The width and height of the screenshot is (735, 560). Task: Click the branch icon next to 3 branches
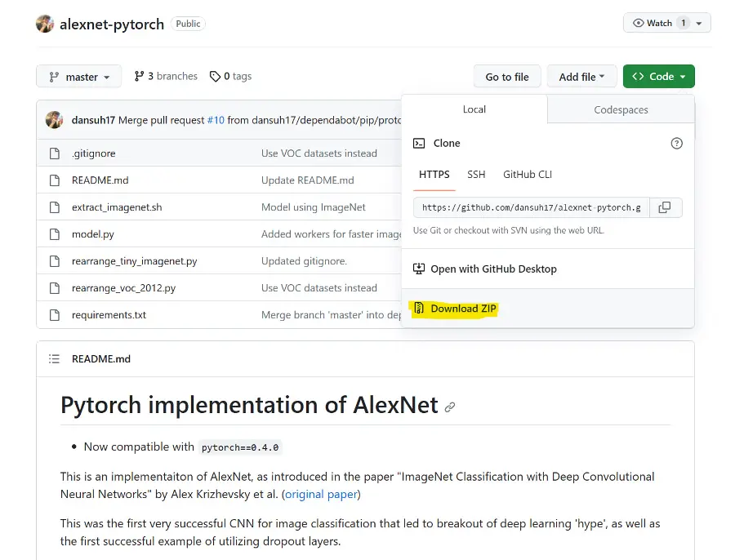[x=139, y=77]
